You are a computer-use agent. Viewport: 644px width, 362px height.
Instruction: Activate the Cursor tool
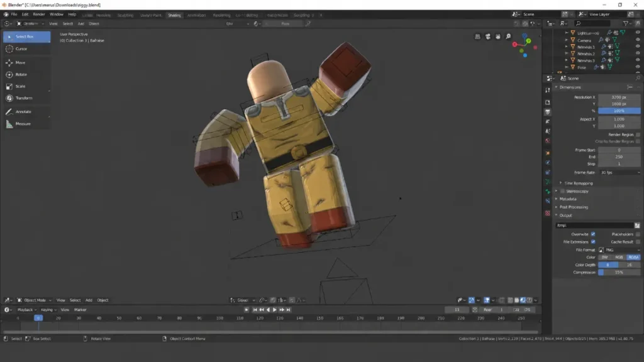(26, 49)
